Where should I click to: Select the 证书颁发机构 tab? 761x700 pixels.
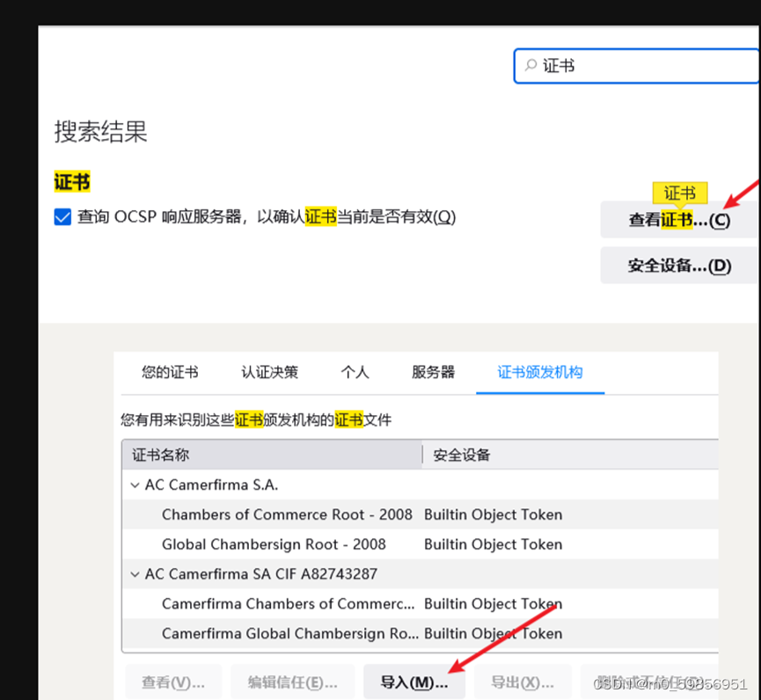(539, 372)
